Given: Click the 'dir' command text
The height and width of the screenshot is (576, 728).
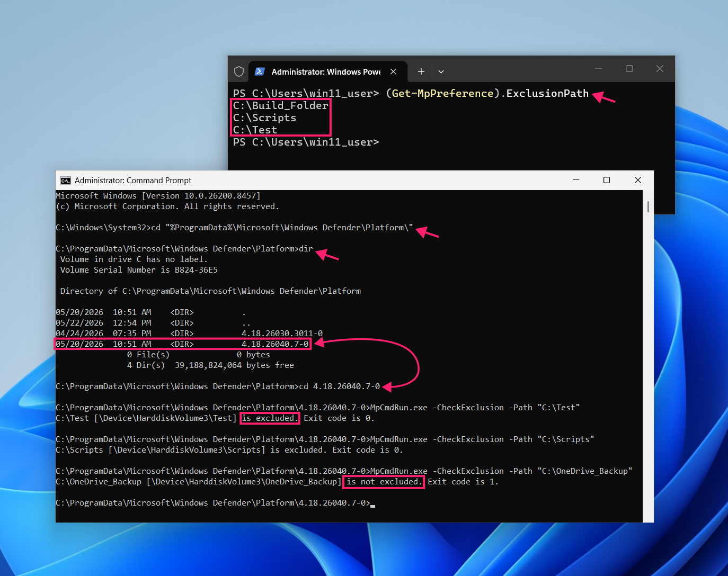Looking at the screenshot, I should point(306,249).
